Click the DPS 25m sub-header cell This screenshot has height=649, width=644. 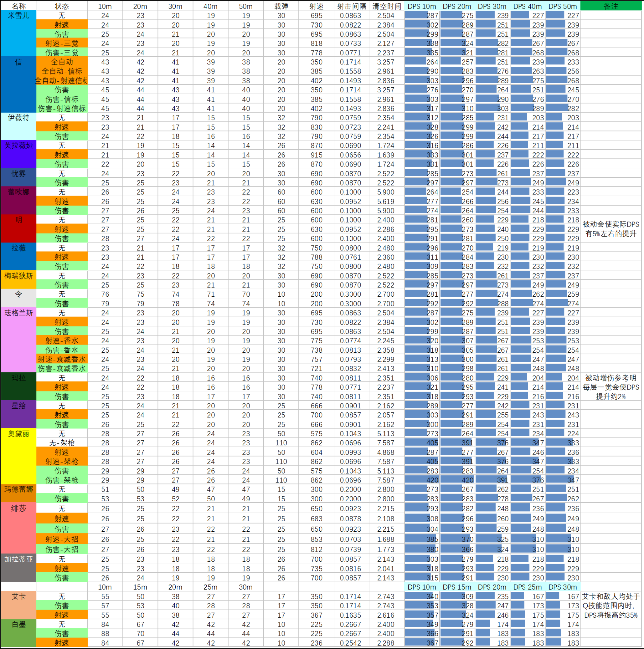coord(527,587)
